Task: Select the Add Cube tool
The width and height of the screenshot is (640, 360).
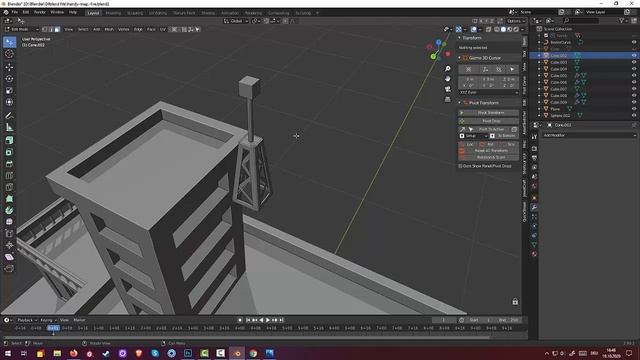Action: tap(9, 141)
